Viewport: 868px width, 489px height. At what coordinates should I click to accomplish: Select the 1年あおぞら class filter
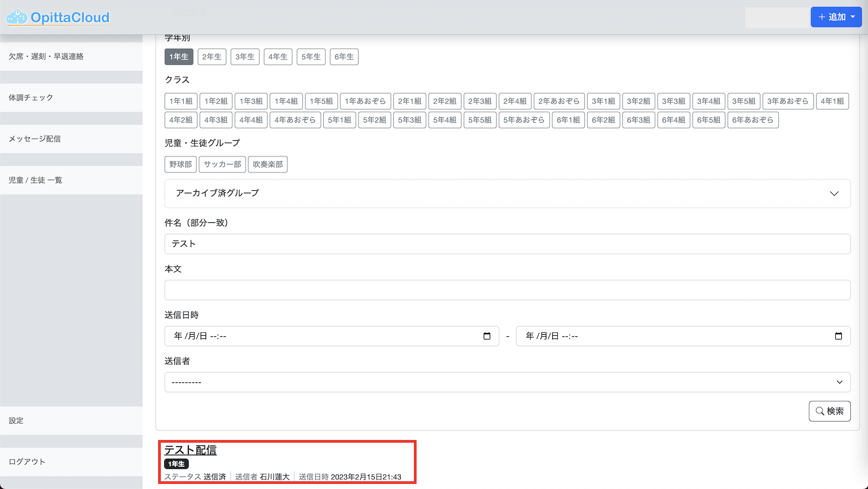pyautogui.click(x=366, y=101)
